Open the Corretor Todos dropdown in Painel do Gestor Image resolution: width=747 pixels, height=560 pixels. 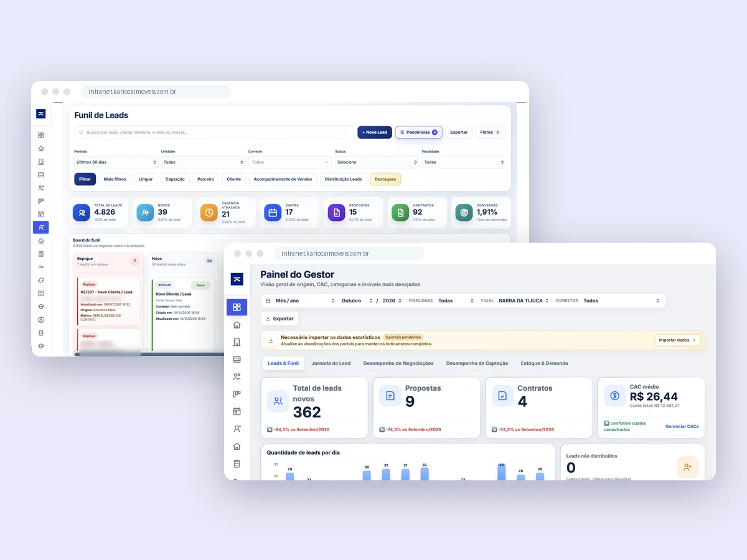click(x=621, y=301)
